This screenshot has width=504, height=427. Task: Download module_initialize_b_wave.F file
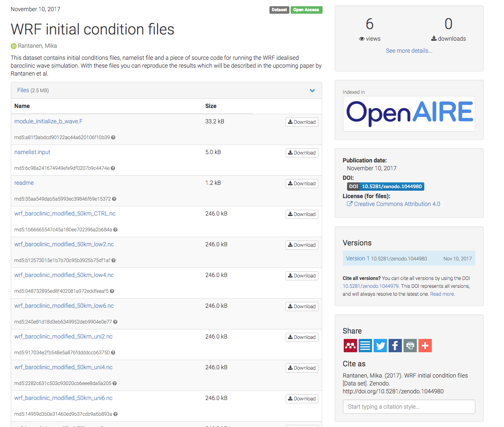(x=302, y=122)
